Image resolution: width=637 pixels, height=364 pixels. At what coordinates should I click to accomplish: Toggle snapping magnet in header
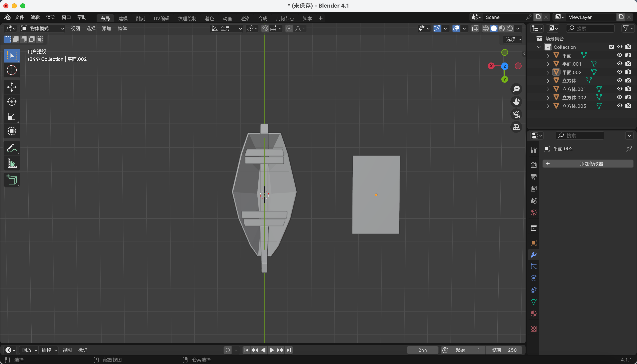pos(265,28)
